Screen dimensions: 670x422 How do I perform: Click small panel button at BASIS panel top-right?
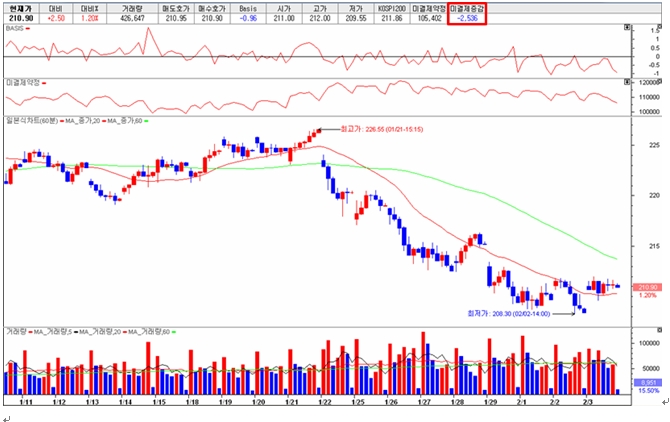click(x=627, y=28)
